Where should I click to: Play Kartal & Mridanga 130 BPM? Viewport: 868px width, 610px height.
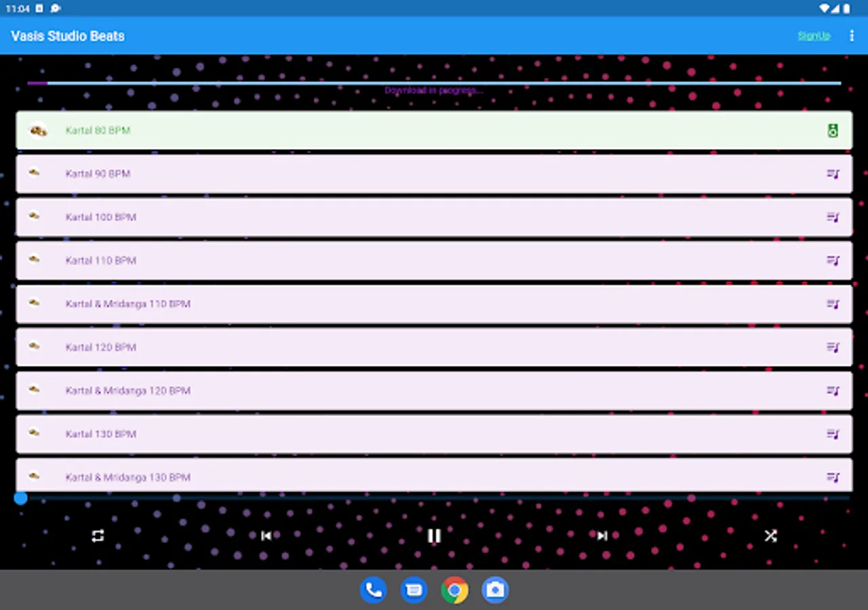tap(434, 475)
